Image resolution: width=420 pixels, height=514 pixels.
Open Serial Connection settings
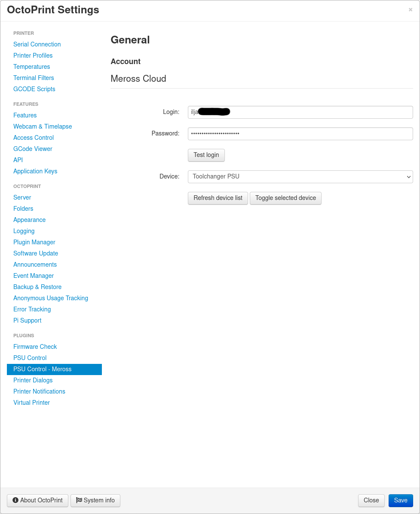(37, 44)
